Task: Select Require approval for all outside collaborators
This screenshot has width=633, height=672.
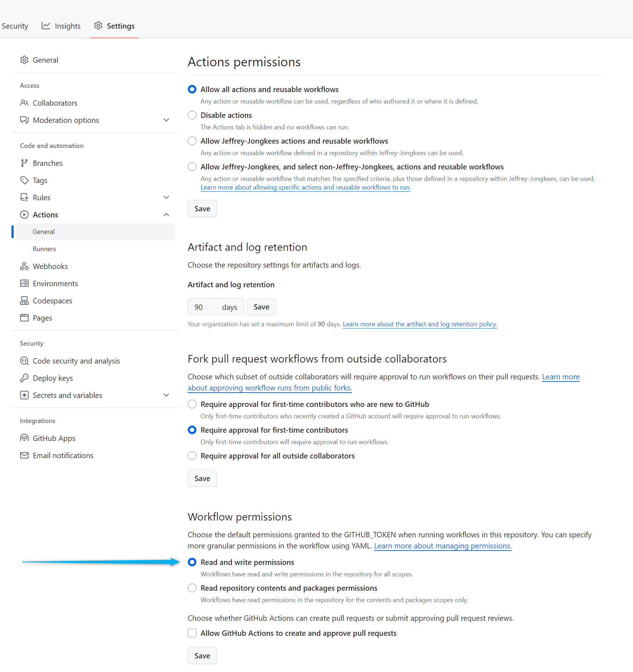Action: point(192,456)
